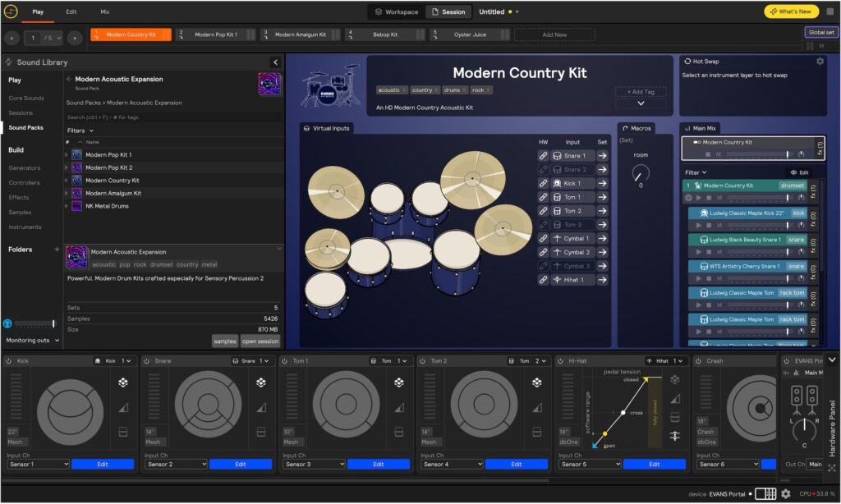Click the Sensory Percussion logo icon
Screen dimensions: 841x504
point(11,11)
